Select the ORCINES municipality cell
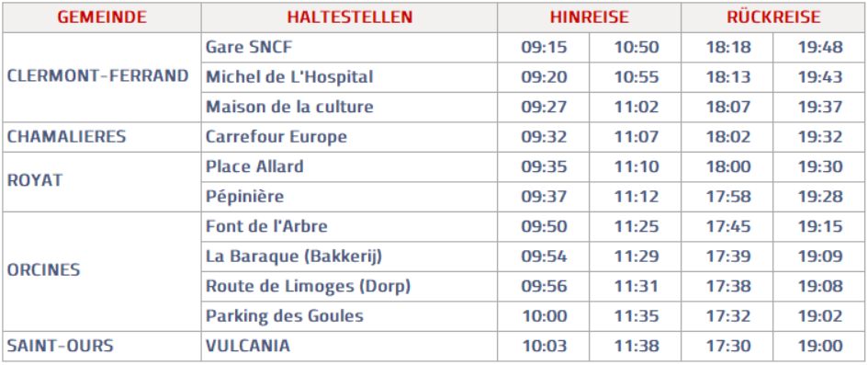This screenshot has width=868, height=365. (x=102, y=271)
